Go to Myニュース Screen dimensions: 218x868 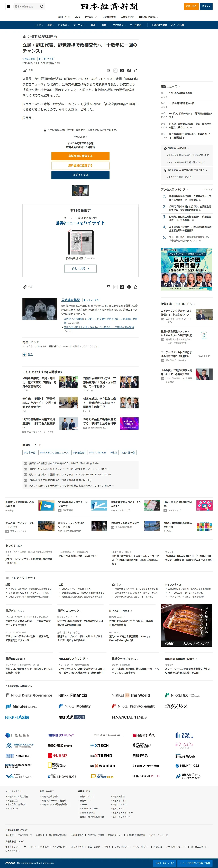91,17
